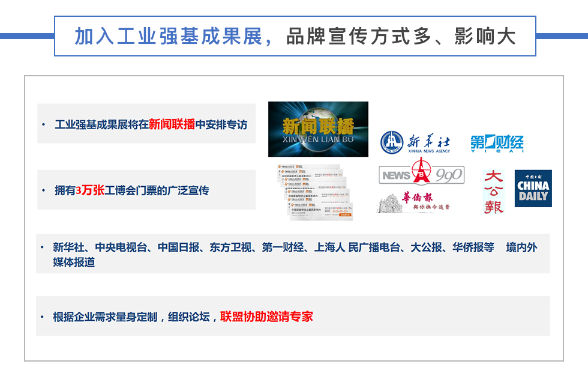Click the 大公報 red logo

tap(493, 192)
